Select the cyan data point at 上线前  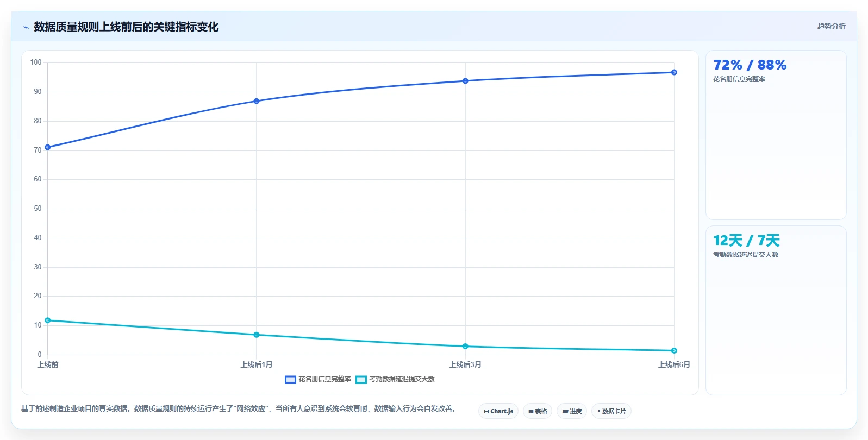(48, 320)
